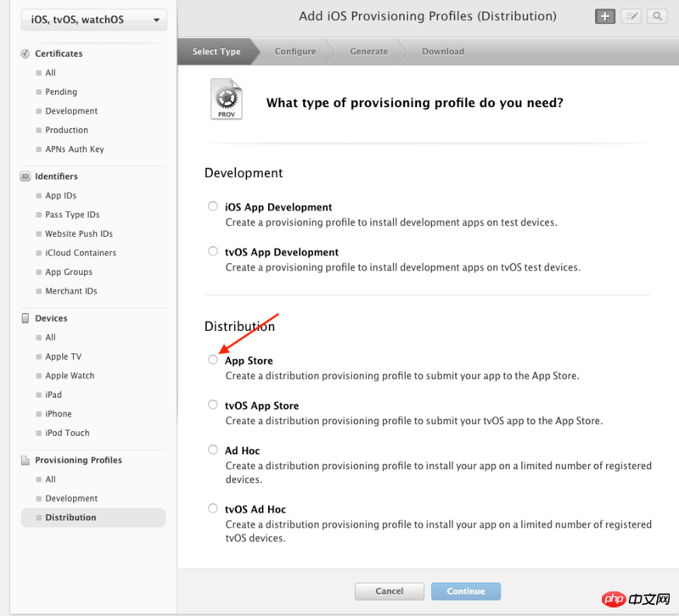Open Development under Provisioning Profiles

pyautogui.click(x=71, y=498)
